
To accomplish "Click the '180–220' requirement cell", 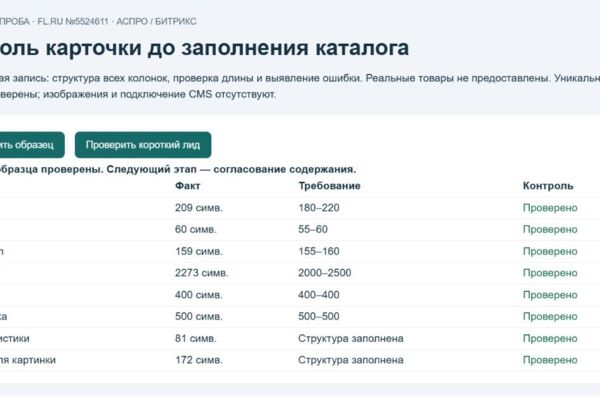I will (x=319, y=208).
